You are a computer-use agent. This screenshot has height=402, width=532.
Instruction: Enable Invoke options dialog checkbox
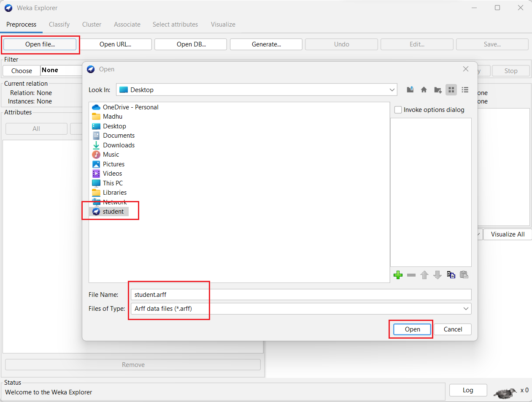coord(398,110)
